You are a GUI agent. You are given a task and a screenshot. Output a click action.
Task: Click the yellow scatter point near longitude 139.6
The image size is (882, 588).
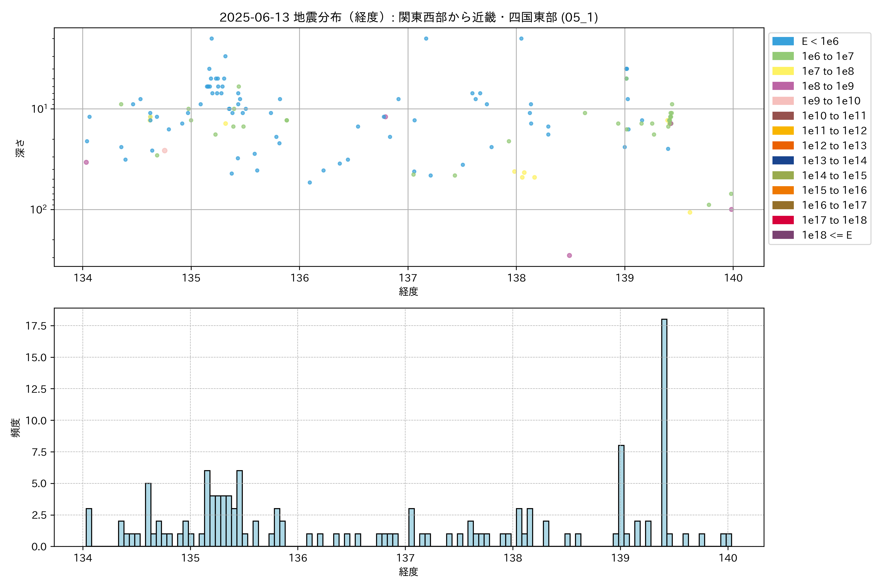(x=690, y=213)
